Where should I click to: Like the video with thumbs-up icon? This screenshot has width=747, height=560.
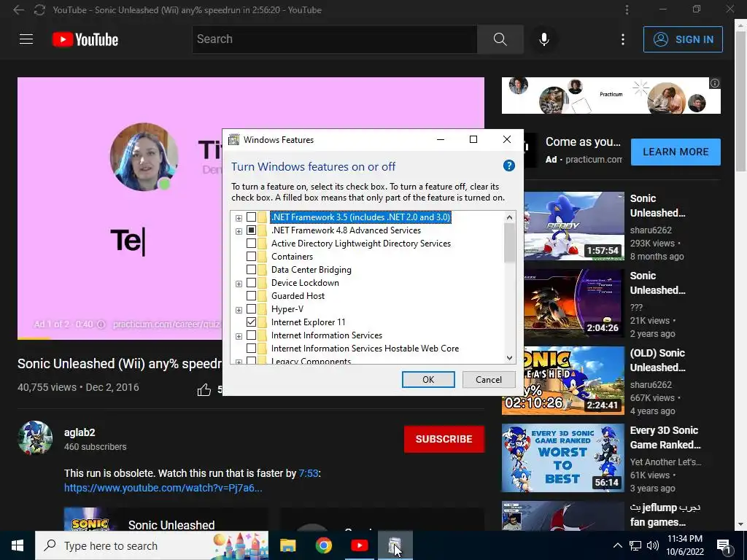204,389
